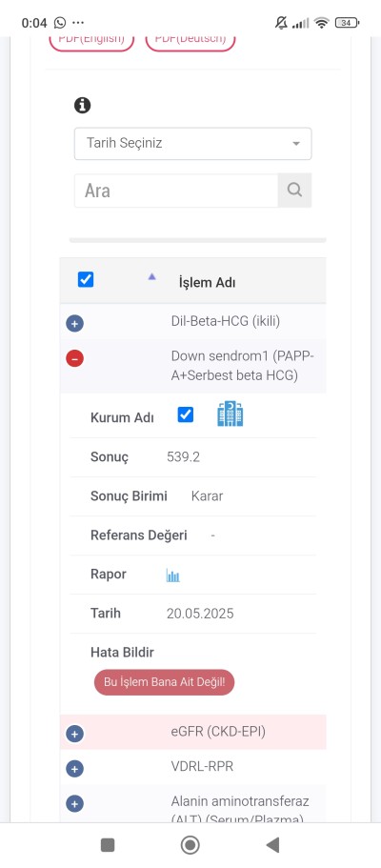Expand the Alanin aminotransferaz (ALT) row
The height and width of the screenshot is (868, 381).
point(74,804)
